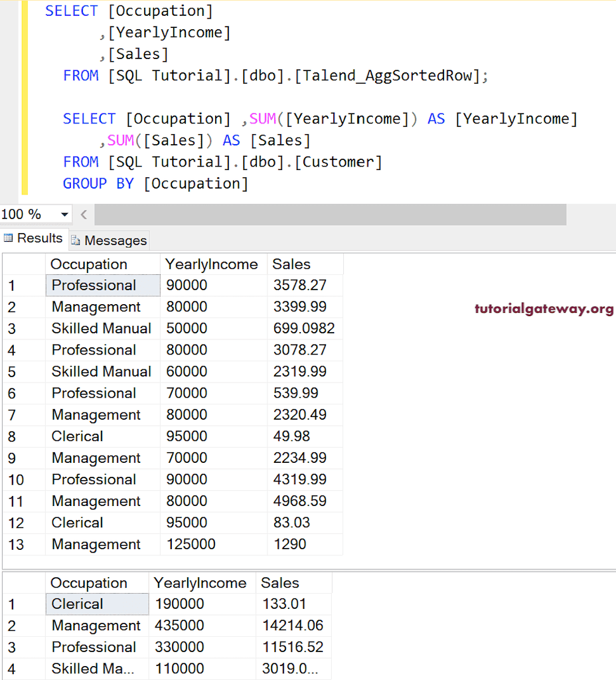
Task: Select the Professional cell in row 1
Action: (103, 286)
